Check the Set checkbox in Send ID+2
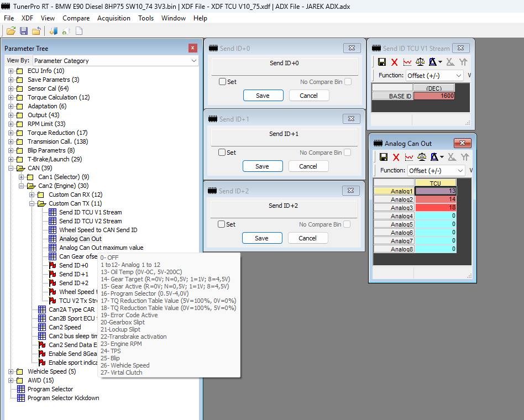The width and height of the screenshot is (524, 420). click(222, 224)
